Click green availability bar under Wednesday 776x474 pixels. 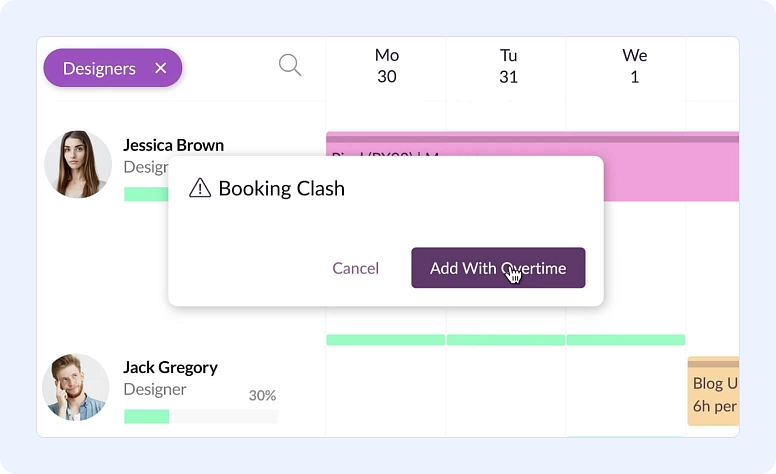coord(626,340)
